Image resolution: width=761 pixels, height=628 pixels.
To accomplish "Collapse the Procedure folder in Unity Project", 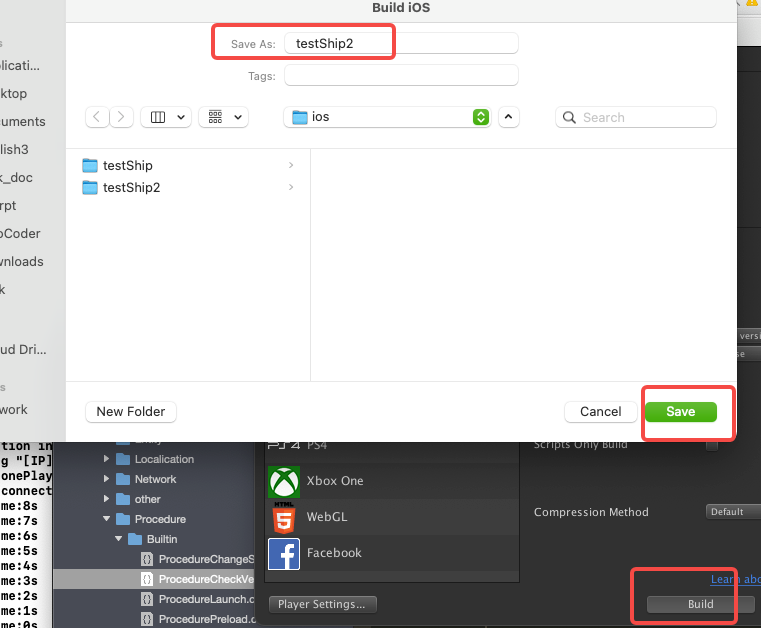I will (x=106, y=519).
